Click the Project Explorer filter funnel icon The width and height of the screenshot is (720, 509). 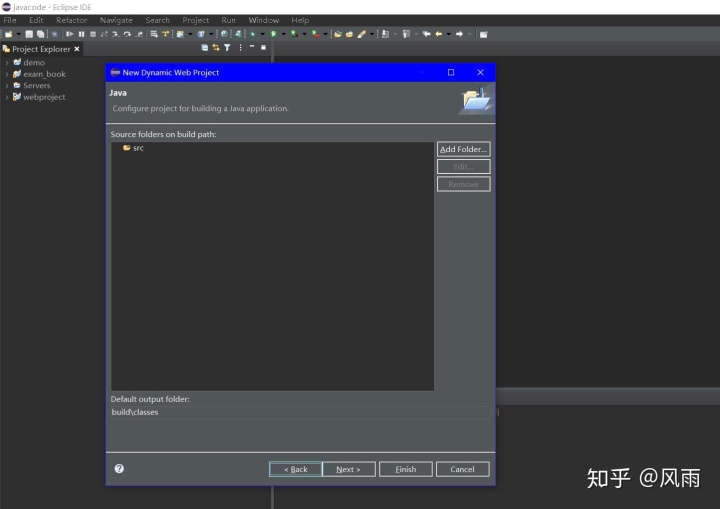227,47
